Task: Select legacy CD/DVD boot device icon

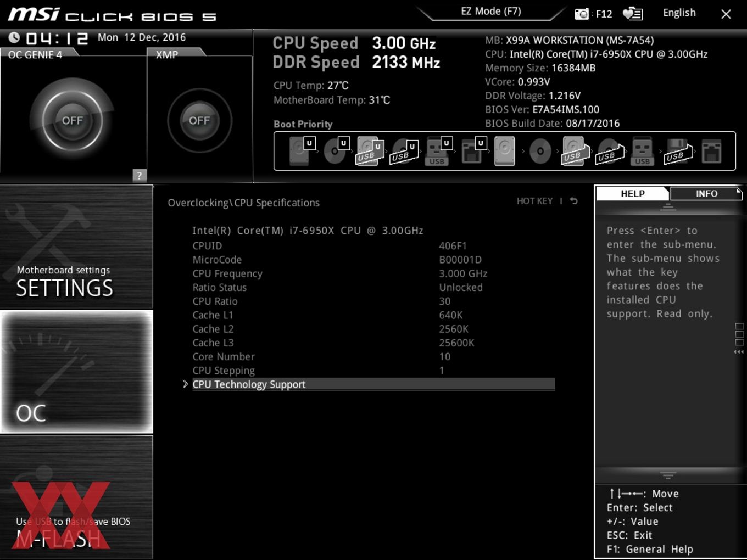Action: pyautogui.click(x=540, y=151)
